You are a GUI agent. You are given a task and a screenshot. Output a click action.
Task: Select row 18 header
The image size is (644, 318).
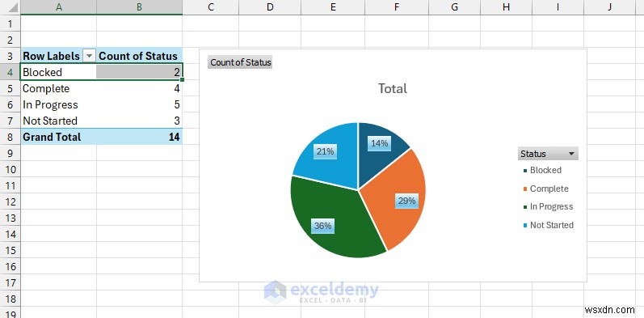[11, 299]
